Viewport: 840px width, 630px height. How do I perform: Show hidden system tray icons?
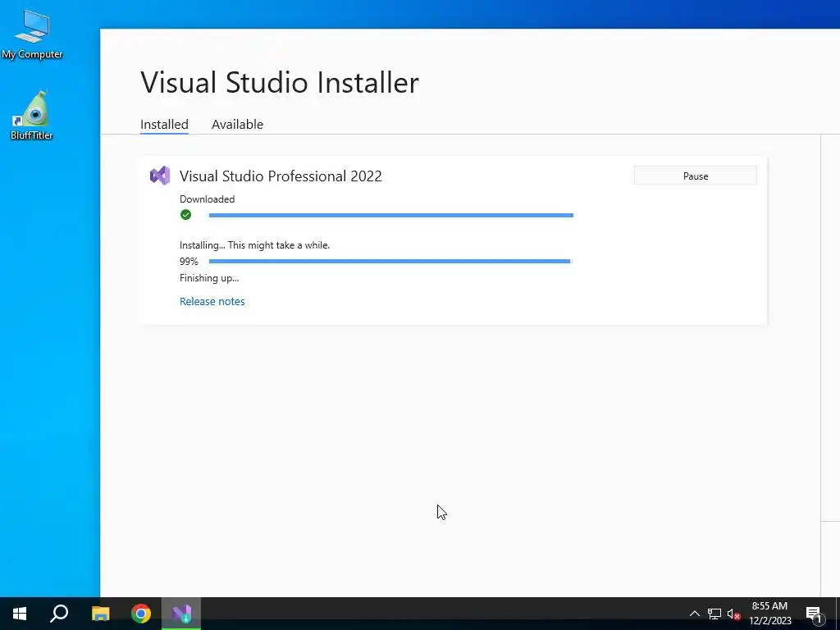pyautogui.click(x=694, y=614)
